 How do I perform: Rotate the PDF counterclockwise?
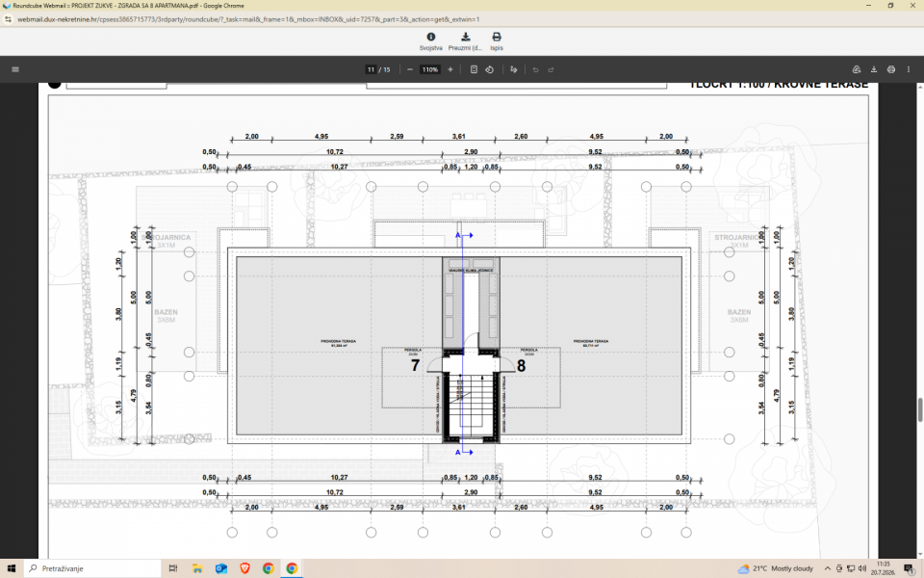pyautogui.click(x=489, y=69)
